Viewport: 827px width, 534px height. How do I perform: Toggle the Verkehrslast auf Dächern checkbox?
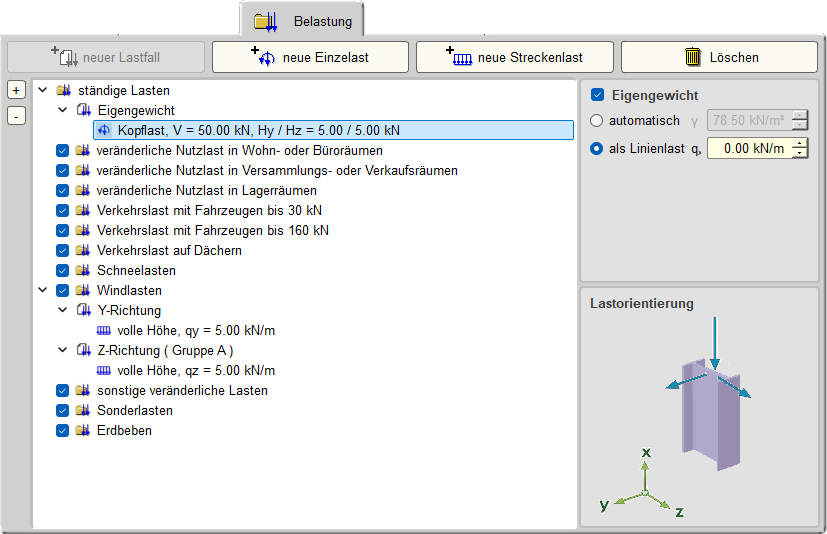pyautogui.click(x=62, y=250)
